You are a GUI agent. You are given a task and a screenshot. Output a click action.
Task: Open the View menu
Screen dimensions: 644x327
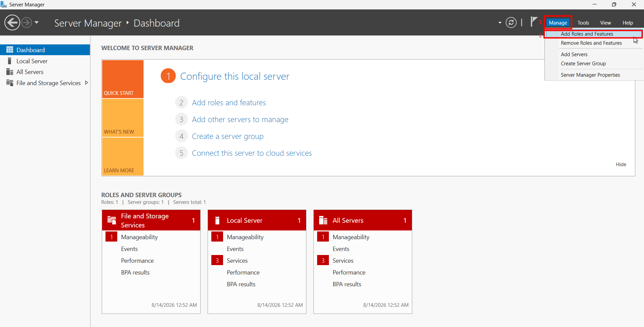click(605, 23)
